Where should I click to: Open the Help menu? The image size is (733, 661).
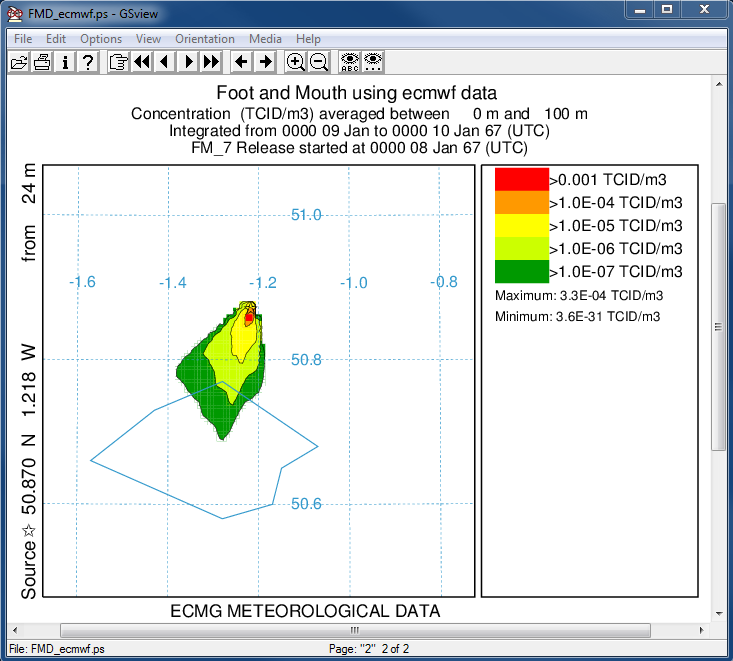308,39
